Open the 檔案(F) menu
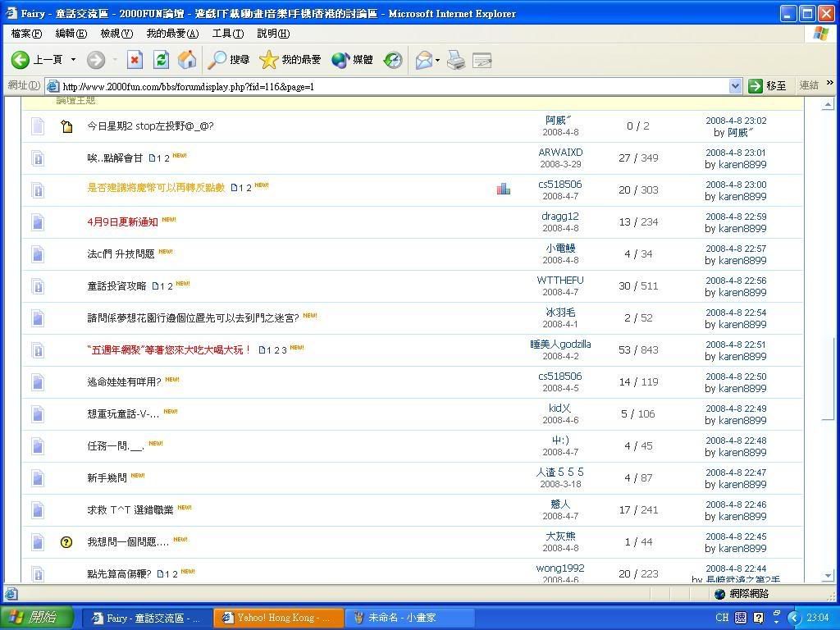The width and height of the screenshot is (840, 630). tap(26, 34)
